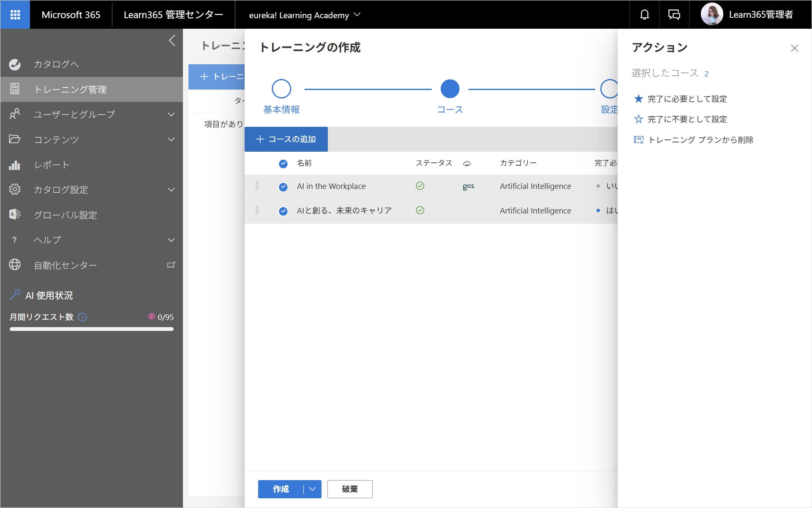Sort by the カテゴリー column header
Image resolution: width=812 pixels, height=508 pixels.
[518, 163]
